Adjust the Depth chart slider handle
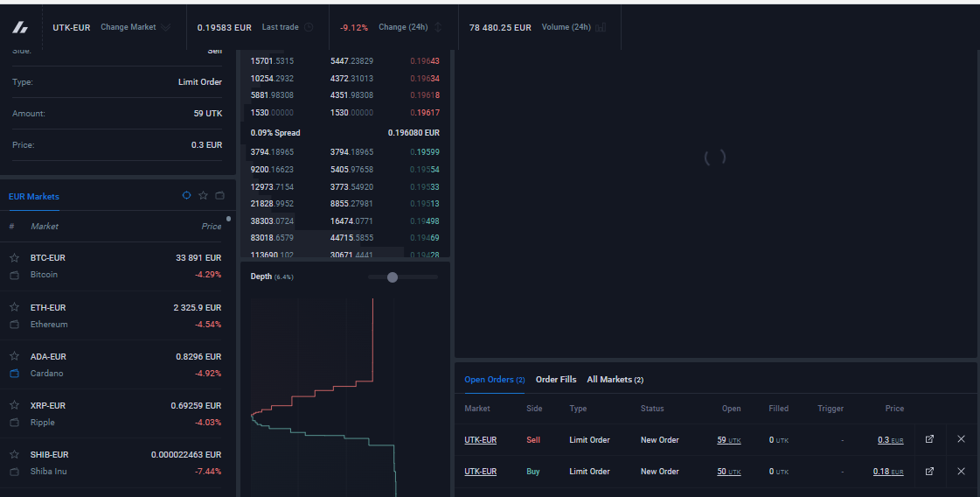 pyautogui.click(x=393, y=277)
